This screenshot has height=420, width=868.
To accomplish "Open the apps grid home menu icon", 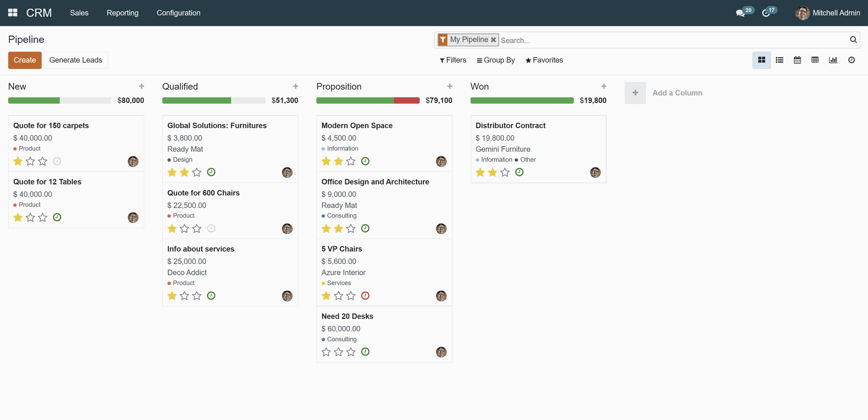I will point(13,13).
